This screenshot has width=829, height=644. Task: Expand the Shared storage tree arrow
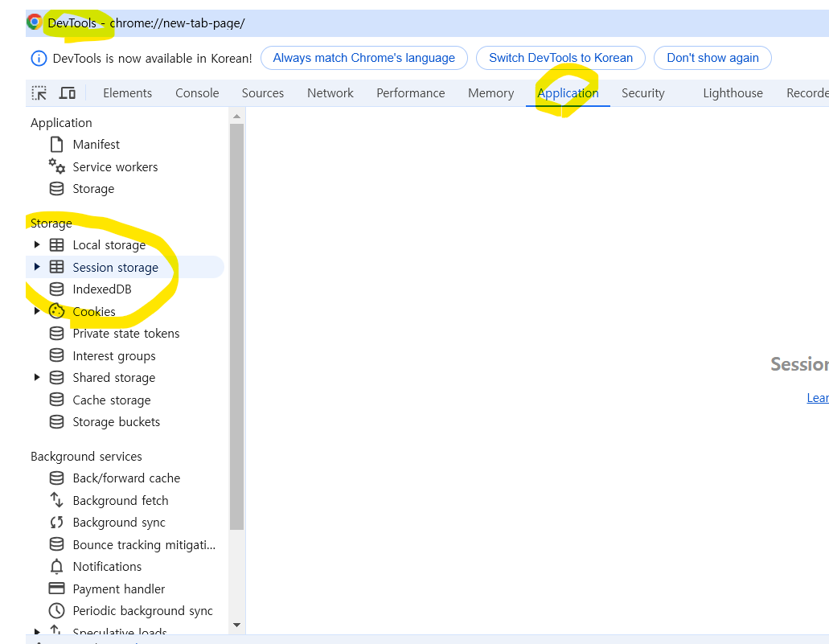point(37,378)
